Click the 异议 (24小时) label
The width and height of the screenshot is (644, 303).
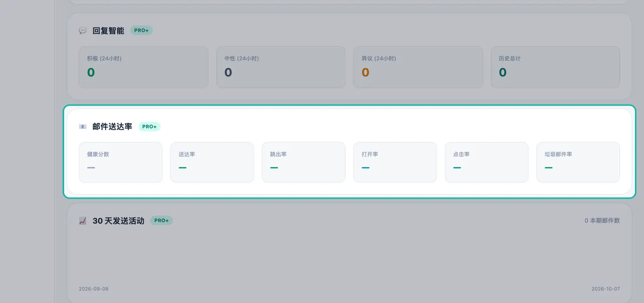coord(379,58)
